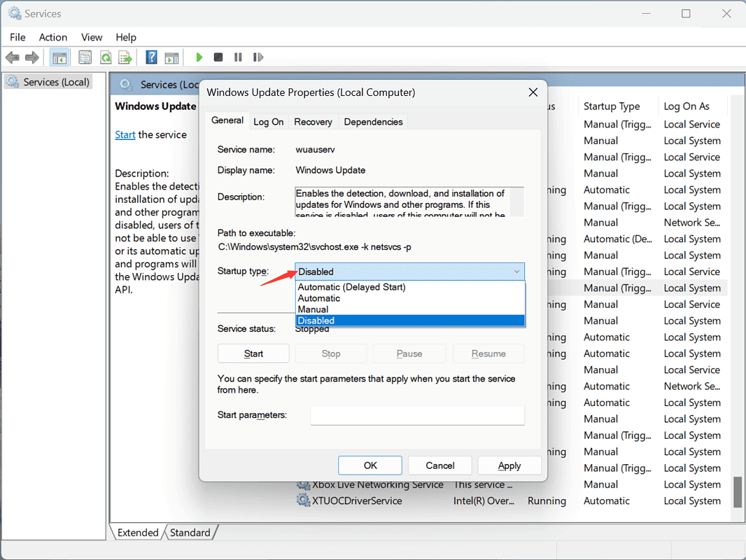Image resolution: width=746 pixels, height=560 pixels.
Task: Choose Manual startup type option
Action: click(409, 309)
